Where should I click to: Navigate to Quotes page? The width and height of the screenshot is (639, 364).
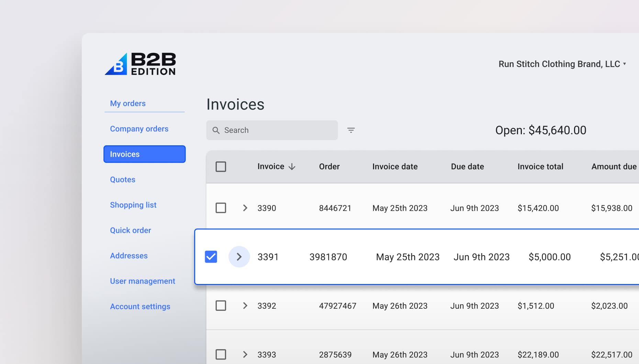(x=123, y=180)
